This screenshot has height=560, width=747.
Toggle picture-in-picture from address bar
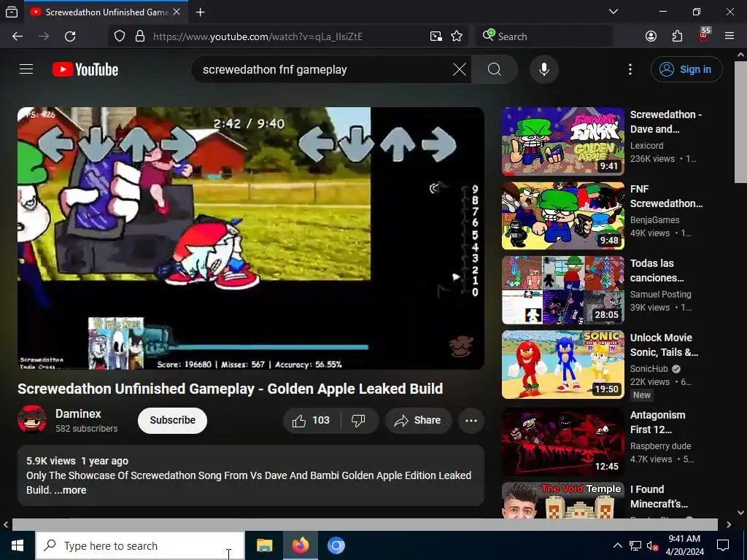coord(436,36)
